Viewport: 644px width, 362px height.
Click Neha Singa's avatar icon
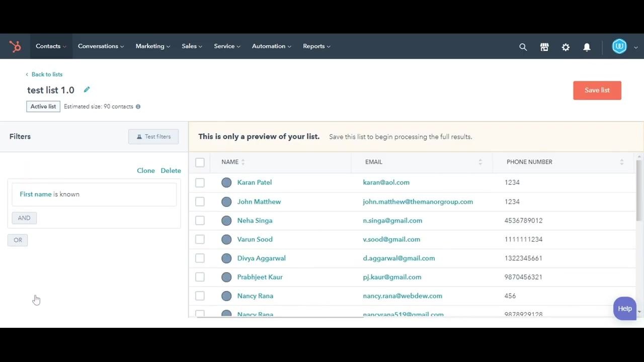point(226,221)
